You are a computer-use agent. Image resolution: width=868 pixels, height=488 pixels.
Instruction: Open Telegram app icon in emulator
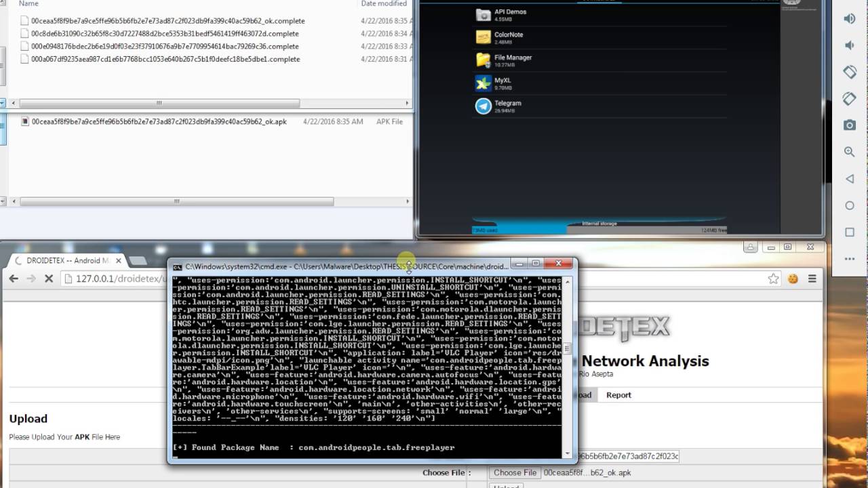pyautogui.click(x=483, y=106)
